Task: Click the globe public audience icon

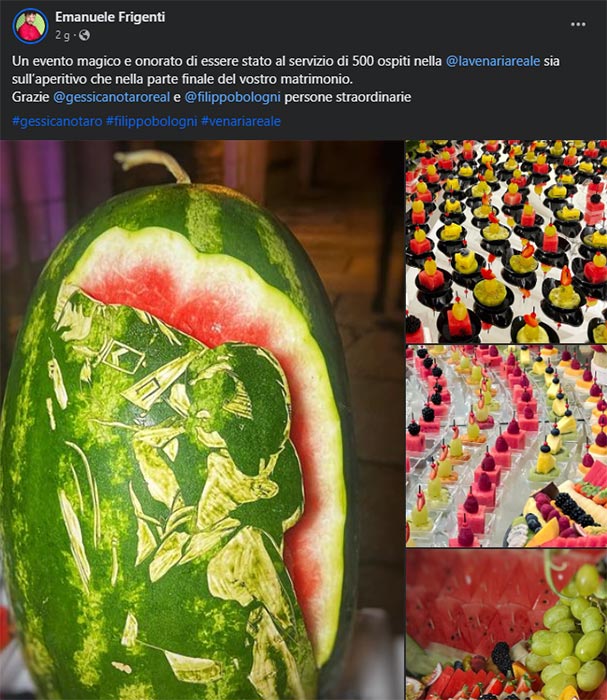Action: point(84,35)
